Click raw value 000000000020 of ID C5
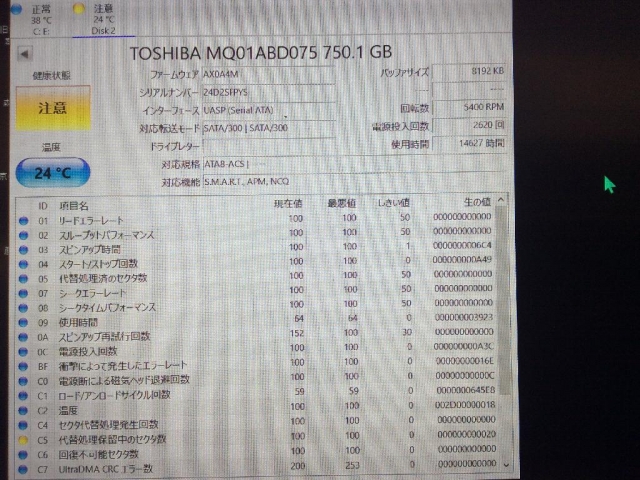 click(x=466, y=434)
